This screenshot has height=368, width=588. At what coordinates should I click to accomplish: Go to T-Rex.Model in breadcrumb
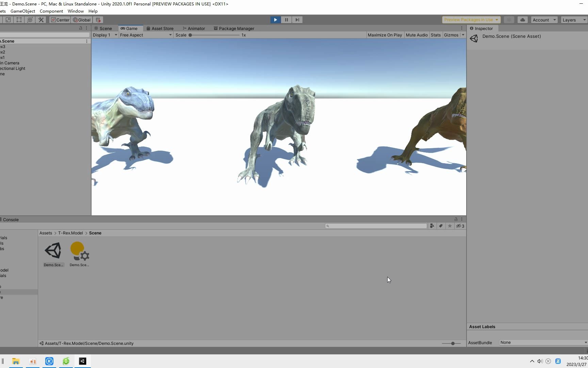(x=70, y=233)
